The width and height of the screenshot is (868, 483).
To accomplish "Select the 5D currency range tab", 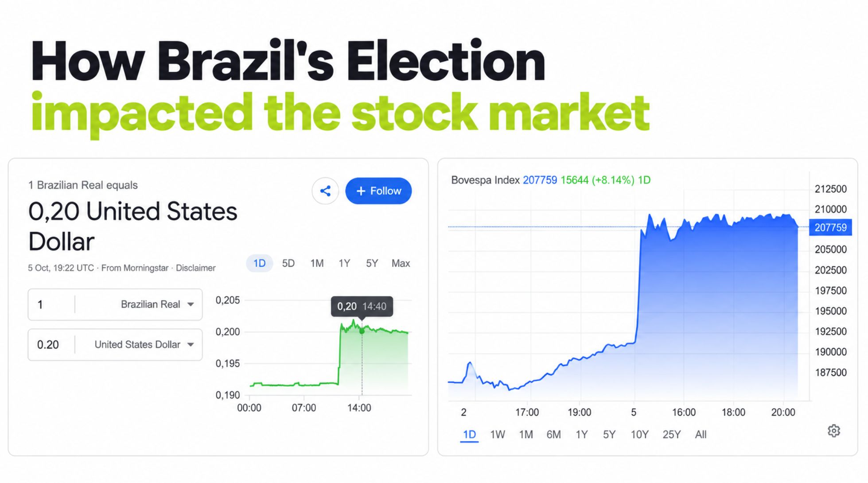I will coord(288,263).
